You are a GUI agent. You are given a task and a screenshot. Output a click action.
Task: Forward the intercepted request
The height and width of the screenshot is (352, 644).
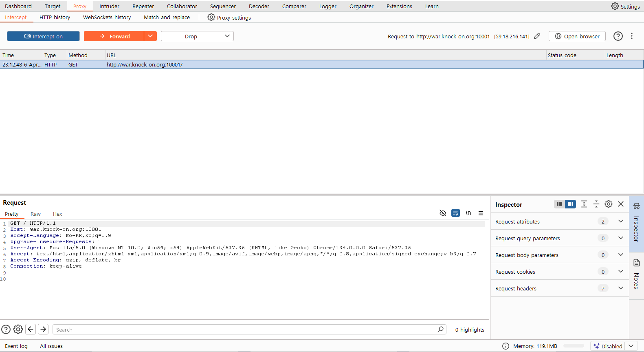[114, 36]
